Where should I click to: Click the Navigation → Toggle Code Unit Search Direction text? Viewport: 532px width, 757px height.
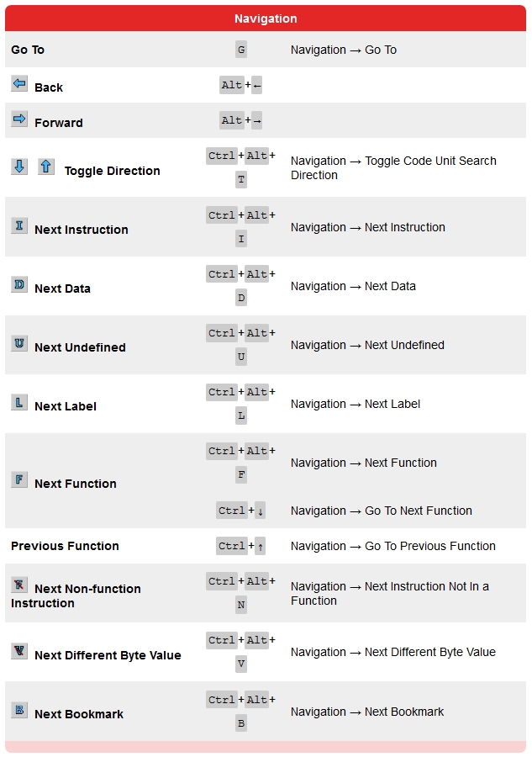click(x=393, y=167)
